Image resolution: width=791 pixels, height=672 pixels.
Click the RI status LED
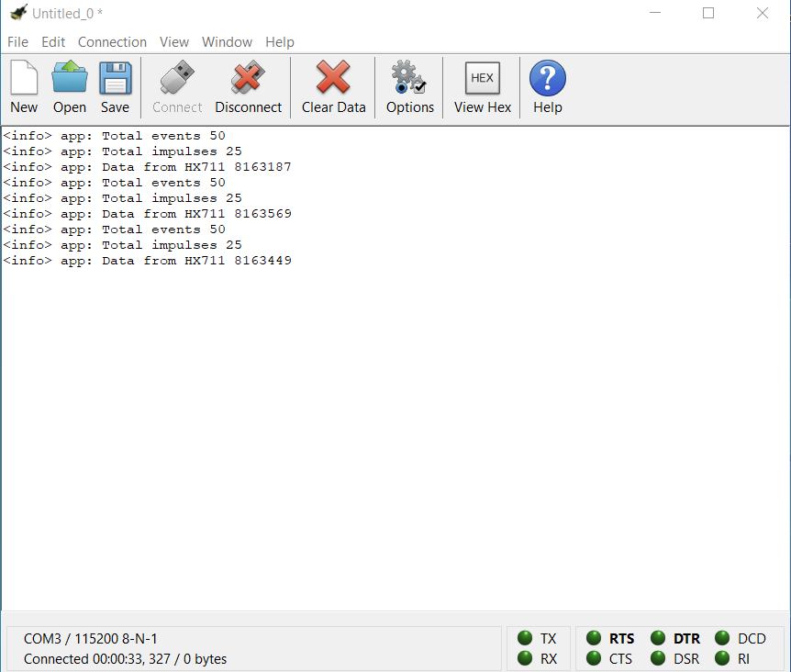coord(722,658)
